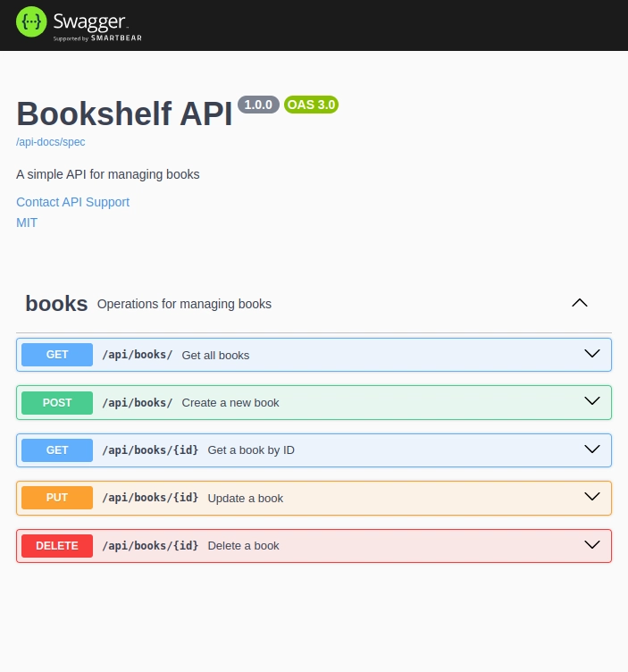Screen dimensions: 628x672
Task: Click the Bookshelf API title
Action: (x=125, y=114)
